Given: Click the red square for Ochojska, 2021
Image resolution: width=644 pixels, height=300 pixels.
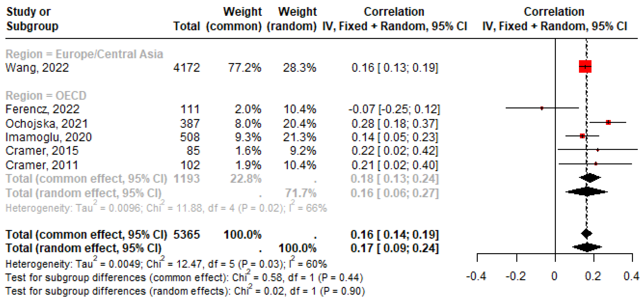Looking at the screenshot, I should click(x=608, y=122).
